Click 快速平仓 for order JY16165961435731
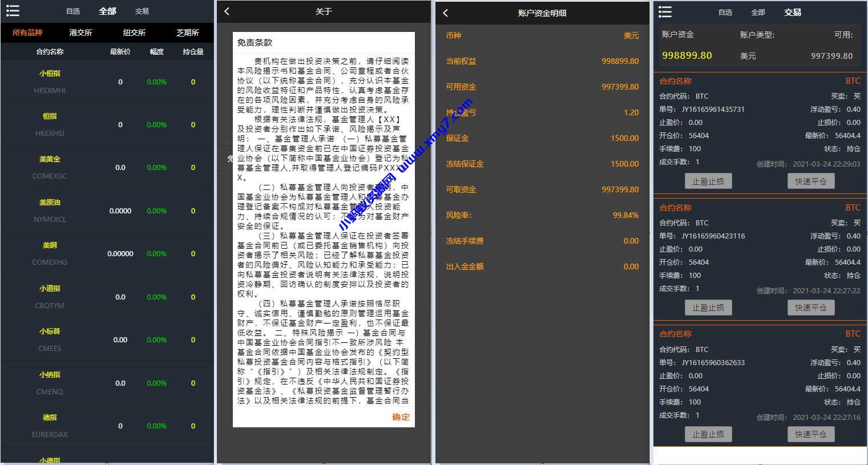The height and width of the screenshot is (465, 868). (811, 181)
